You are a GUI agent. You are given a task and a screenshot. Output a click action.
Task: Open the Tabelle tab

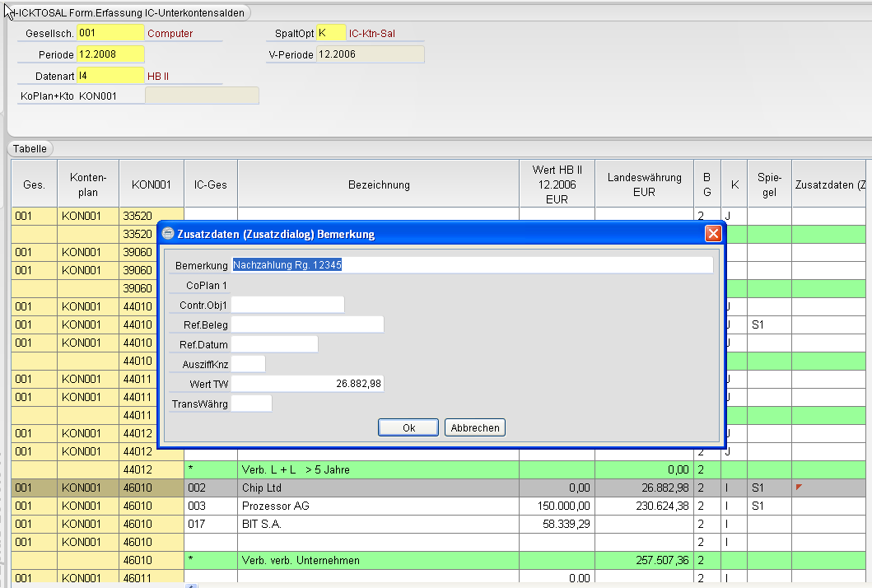(30, 148)
